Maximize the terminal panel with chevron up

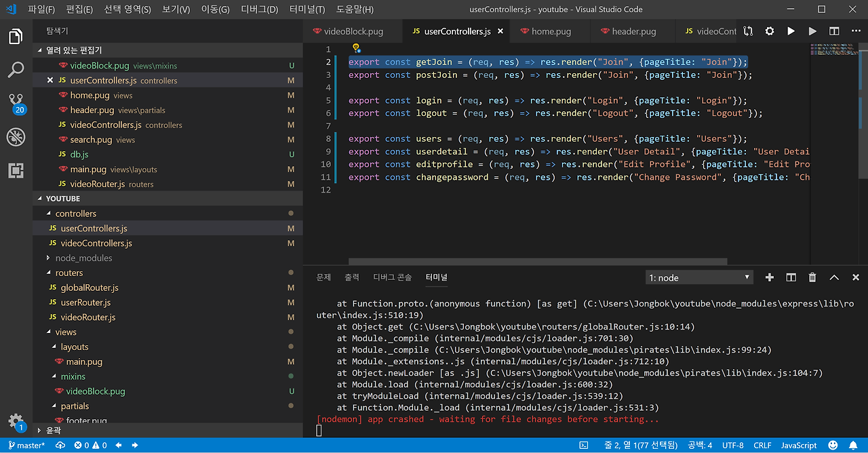tap(834, 277)
